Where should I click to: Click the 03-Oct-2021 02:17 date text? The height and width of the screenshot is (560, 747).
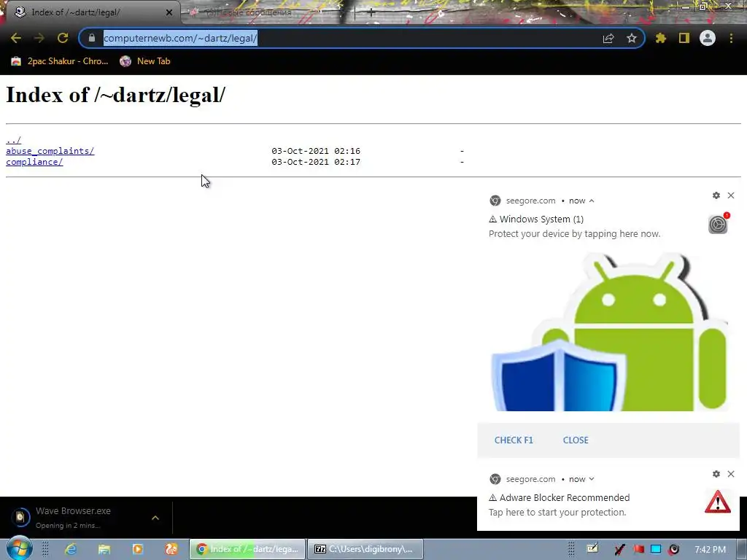click(x=316, y=162)
